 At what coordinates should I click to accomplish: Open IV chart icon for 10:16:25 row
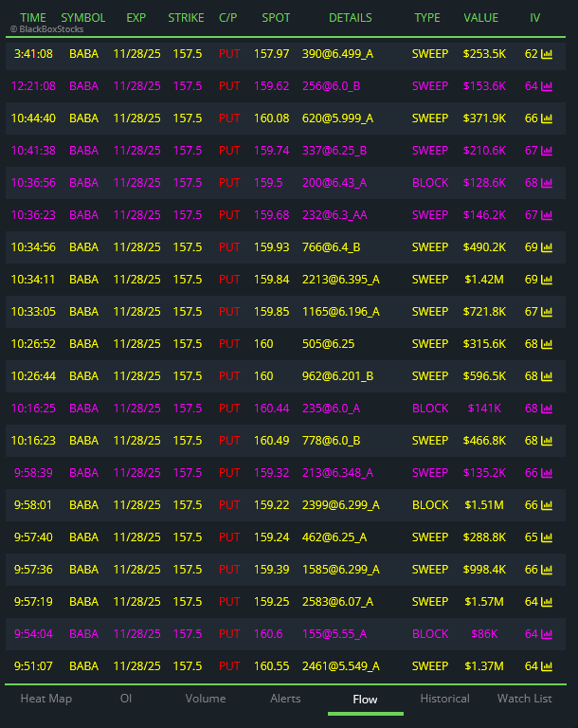pyautogui.click(x=547, y=409)
